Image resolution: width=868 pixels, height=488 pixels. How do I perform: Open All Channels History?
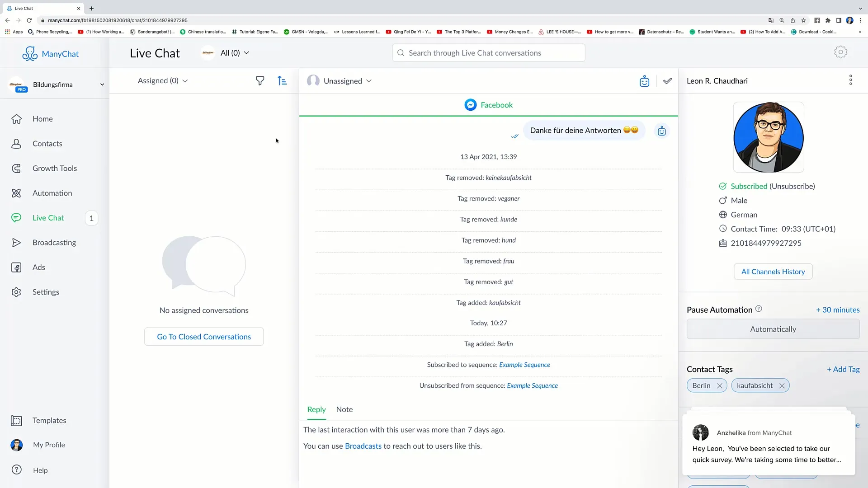[x=773, y=271]
